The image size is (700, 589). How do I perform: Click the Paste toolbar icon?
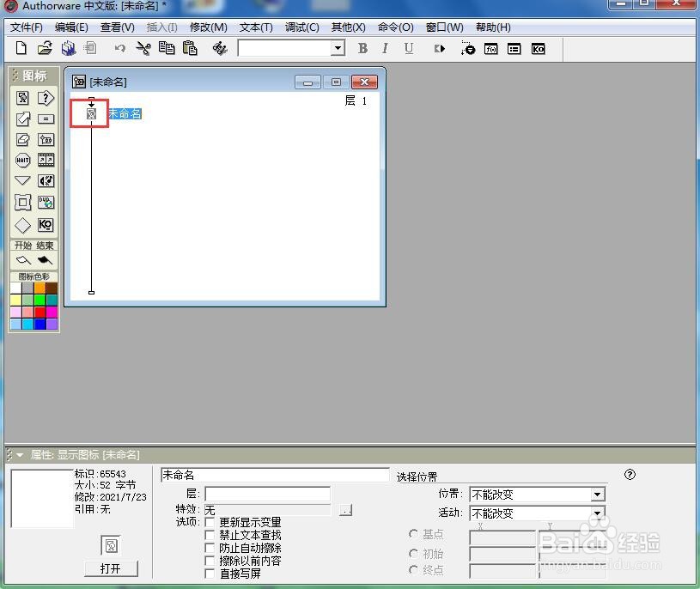point(190,48)
